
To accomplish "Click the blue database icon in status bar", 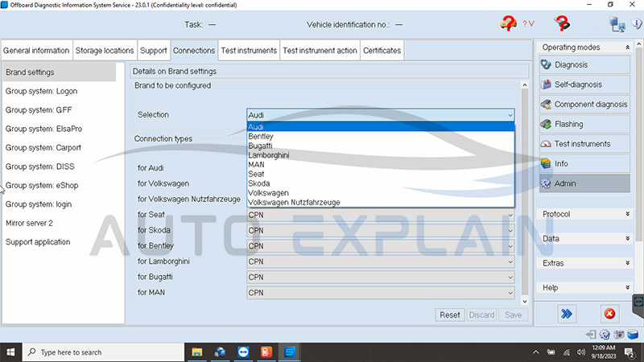I will 633,334.
